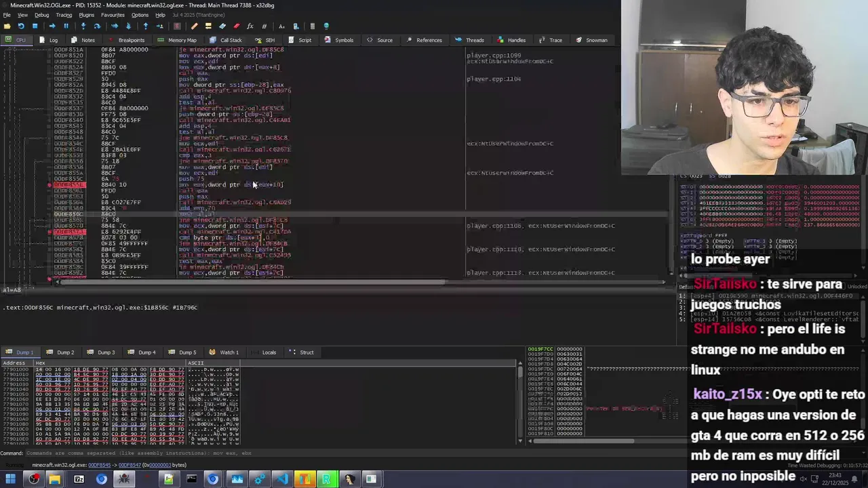Switch to the Handles tab

pyautogui.click(x=512, y=40)
